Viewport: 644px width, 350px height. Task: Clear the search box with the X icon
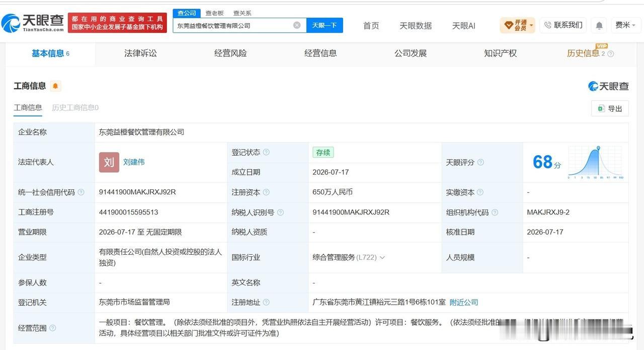tap(297, 25)
